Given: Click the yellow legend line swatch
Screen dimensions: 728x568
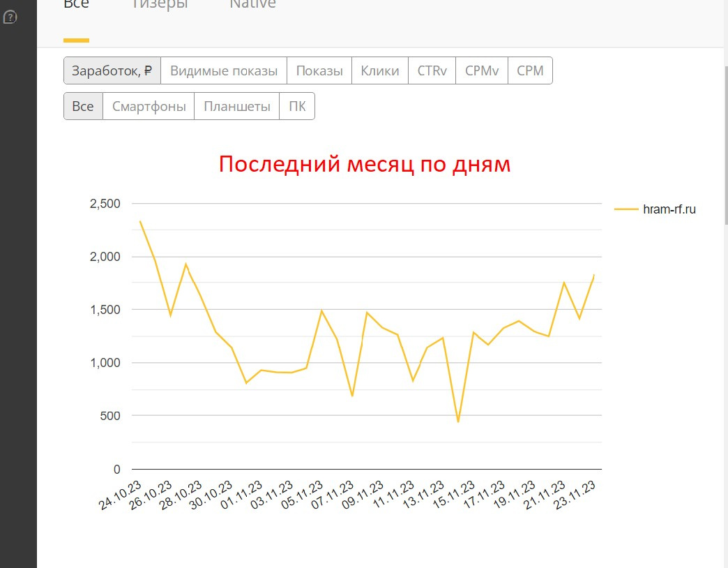Looking at the screenshot, I should coord(626,209).
